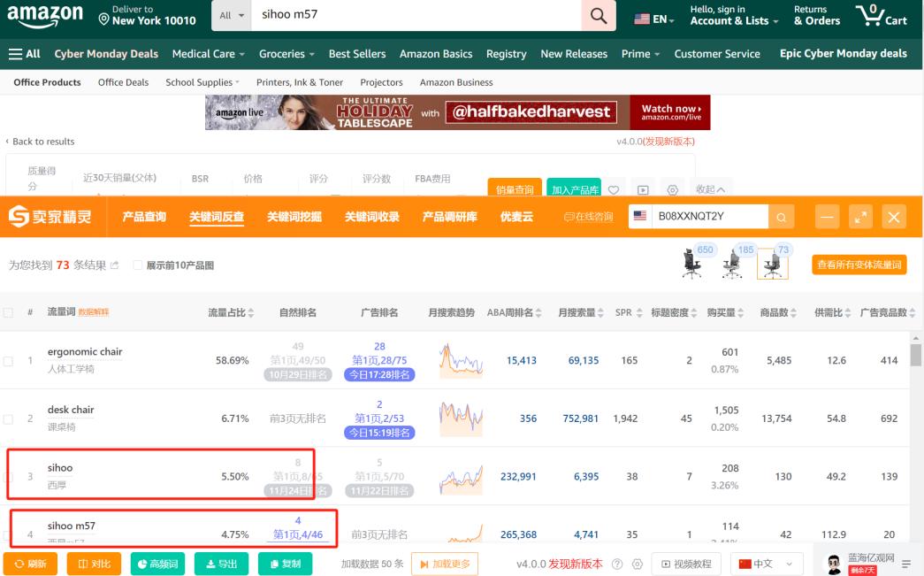Open the shopping cart

click(x=882, y=15)
